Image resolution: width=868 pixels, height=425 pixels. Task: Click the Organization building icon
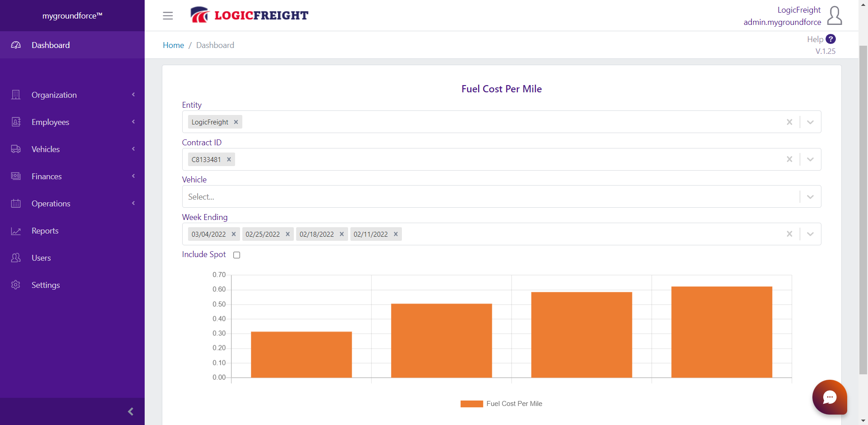click(x=16, y=95)
